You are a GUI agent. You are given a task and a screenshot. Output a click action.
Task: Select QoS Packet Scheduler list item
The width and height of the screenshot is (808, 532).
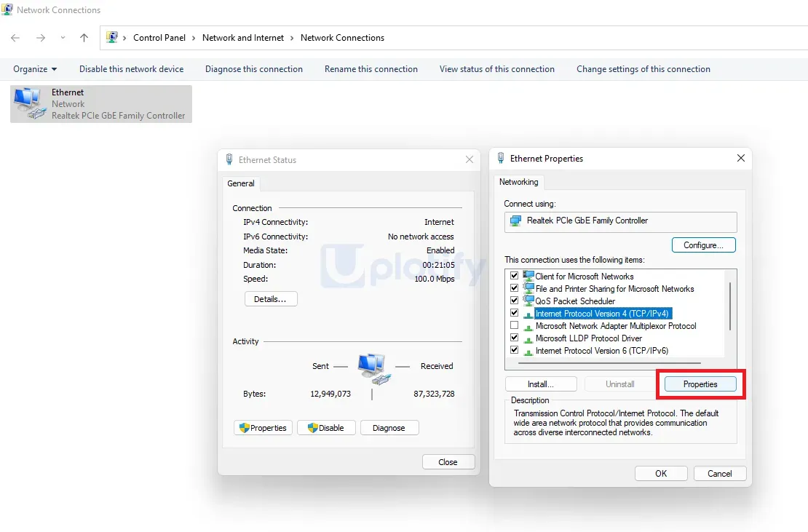click(575, 301)
